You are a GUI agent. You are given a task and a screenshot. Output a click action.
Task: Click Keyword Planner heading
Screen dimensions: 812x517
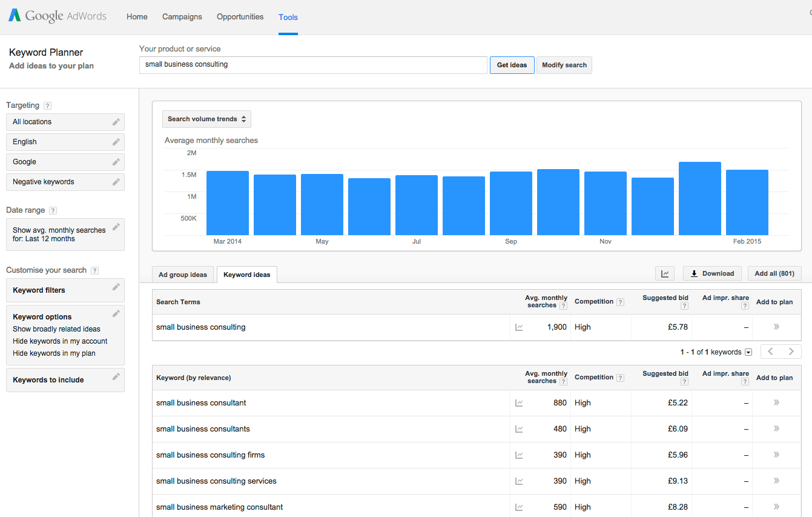(x=46, y=52)
